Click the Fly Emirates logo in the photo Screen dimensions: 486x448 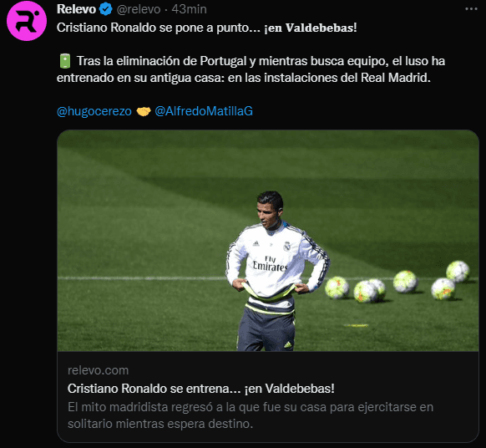coord(270,264)
